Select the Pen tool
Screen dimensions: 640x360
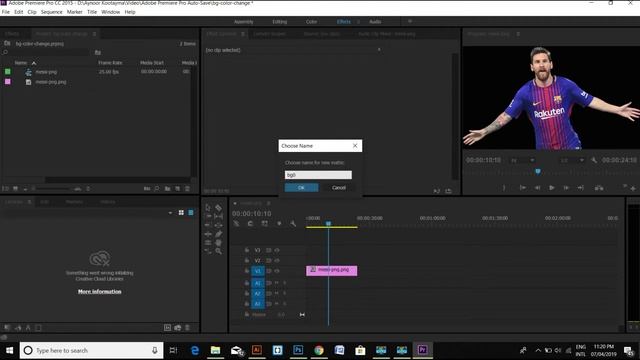(218, 234)
